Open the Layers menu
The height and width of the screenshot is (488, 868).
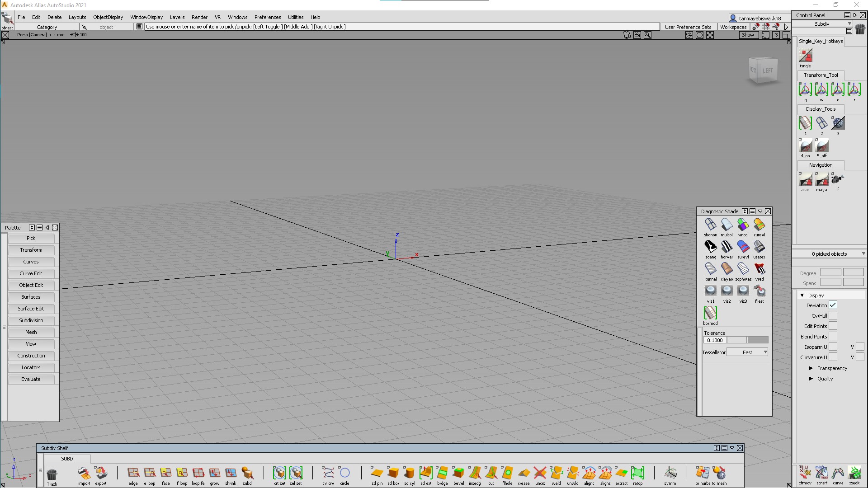tap(177, 17)
